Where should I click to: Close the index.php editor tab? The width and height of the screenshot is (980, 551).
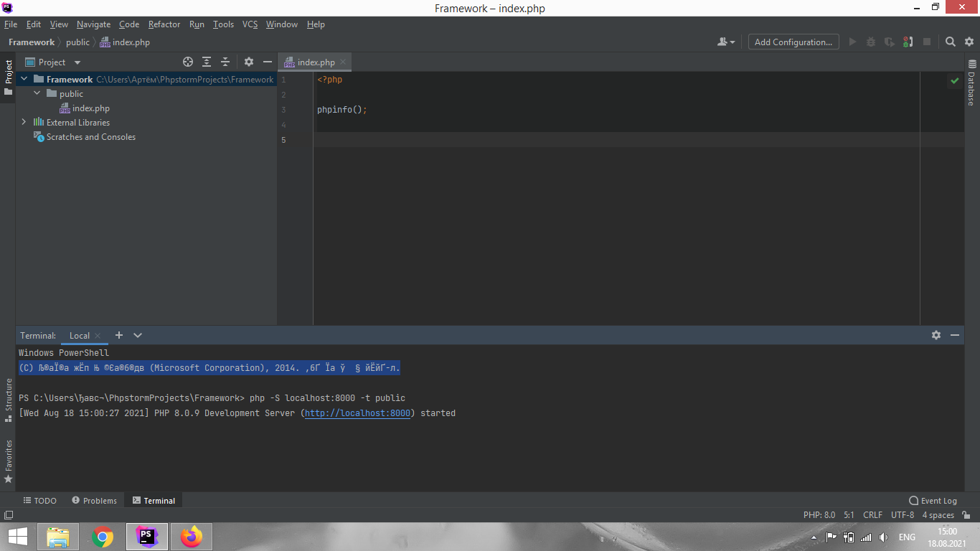(x=343, y=62)
